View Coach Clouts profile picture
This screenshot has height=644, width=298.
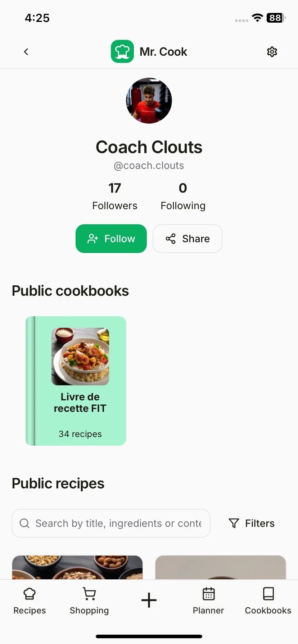point(149,101)
